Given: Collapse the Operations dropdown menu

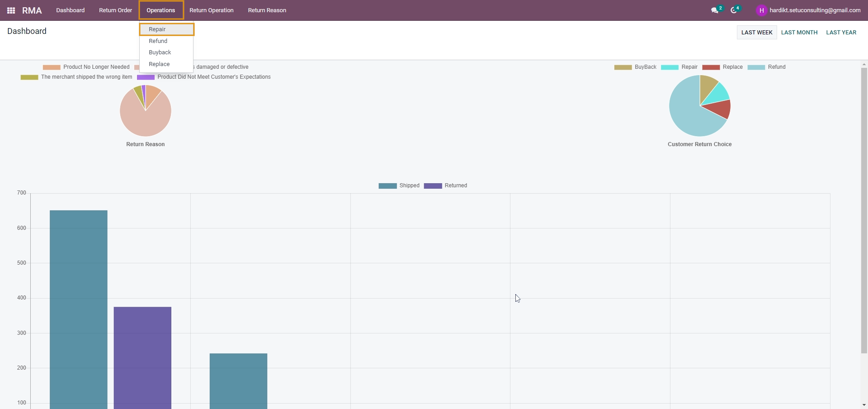Looking at the screenshot, I should pos(161,10).
